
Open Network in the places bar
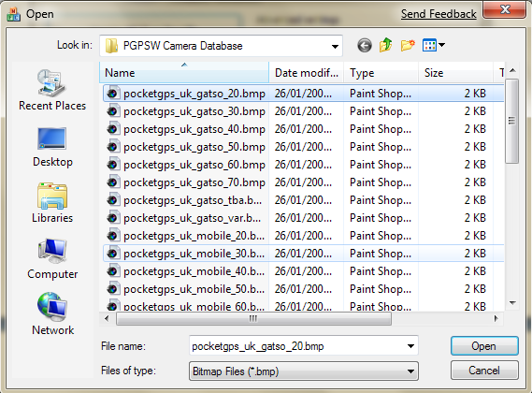52,314
